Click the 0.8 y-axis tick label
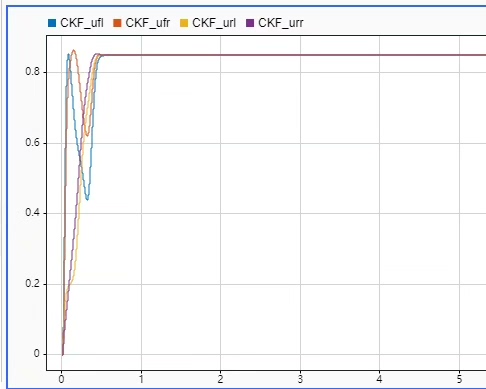Viewport: 486px width, 389px height. click(x=32, y=72)
